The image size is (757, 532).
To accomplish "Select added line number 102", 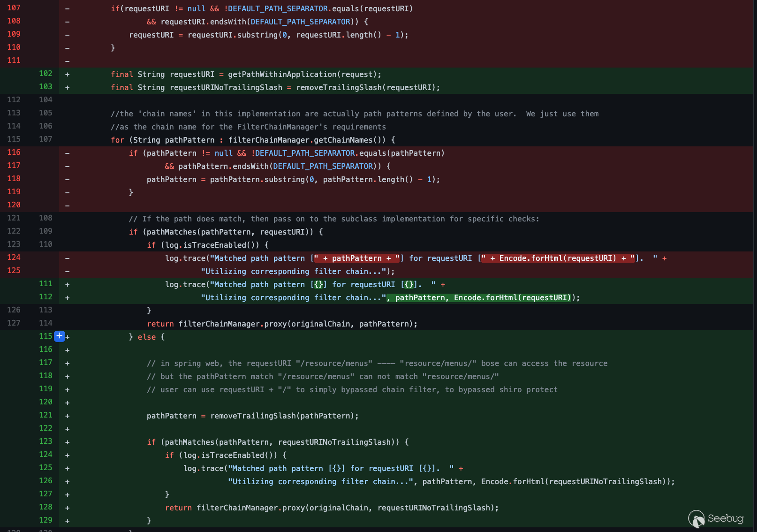I will tap(45, 74).
